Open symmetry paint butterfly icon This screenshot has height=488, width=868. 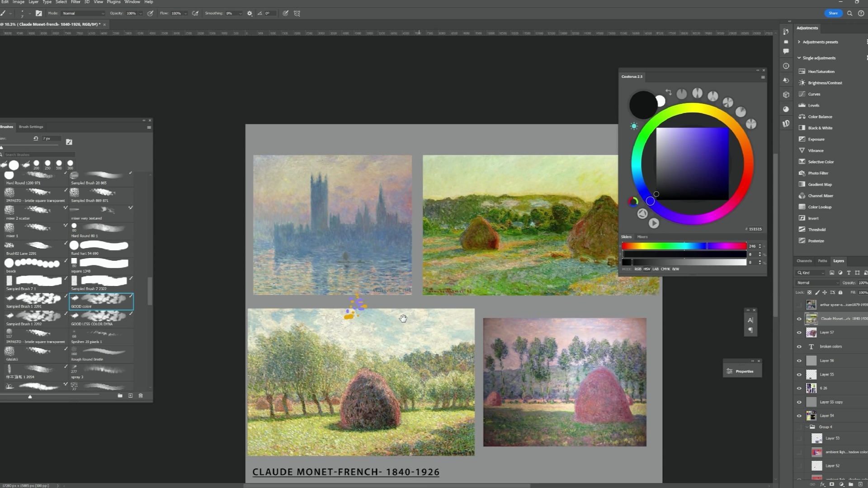click(297, 13)
